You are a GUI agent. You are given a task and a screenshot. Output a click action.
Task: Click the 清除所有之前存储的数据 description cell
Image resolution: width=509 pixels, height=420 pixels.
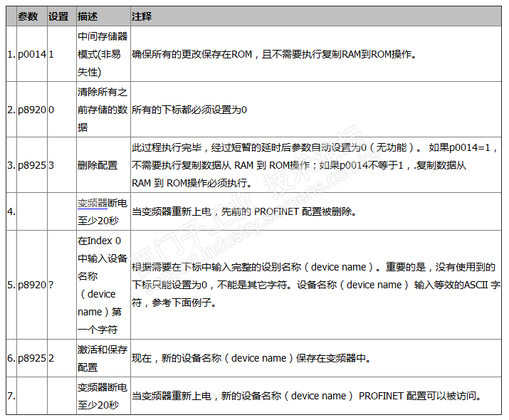[x=103, y=110]
